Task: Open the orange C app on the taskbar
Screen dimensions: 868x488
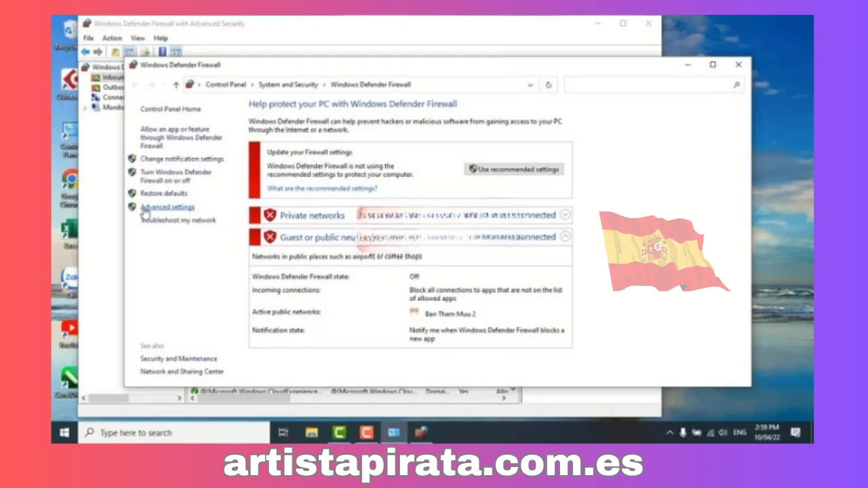Action: click(367, 432)
